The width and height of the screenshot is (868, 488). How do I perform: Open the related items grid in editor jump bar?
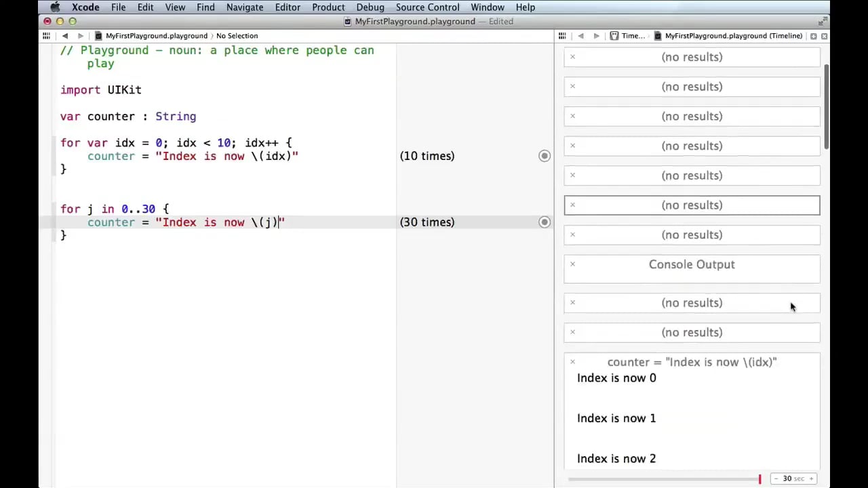(x=47, y=36)
